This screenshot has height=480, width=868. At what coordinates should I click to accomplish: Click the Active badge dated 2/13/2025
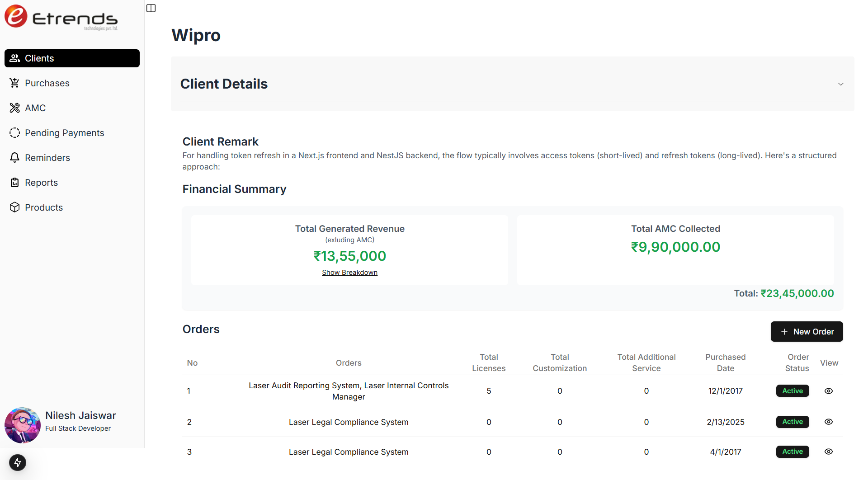click(793, 422)
